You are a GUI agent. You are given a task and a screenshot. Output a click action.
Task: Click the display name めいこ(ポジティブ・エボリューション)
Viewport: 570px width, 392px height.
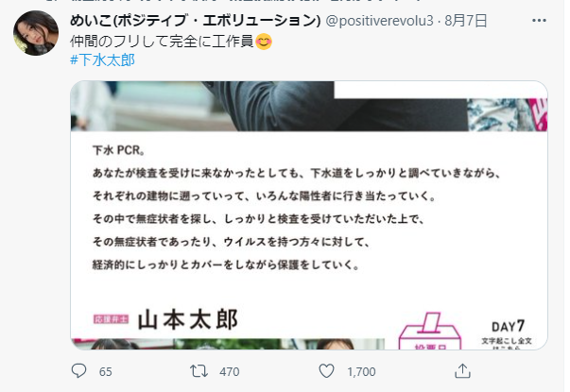pyautogui.click(x=196, y=21)
